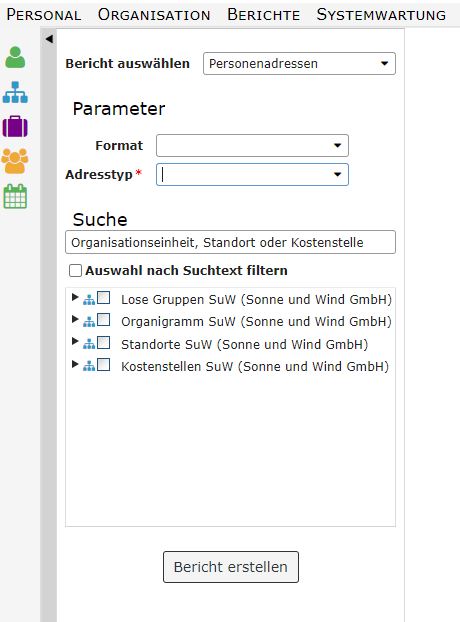460x622 pixels.
Task: Open the orange people group sidebar icon
Action: coord(15,161)
